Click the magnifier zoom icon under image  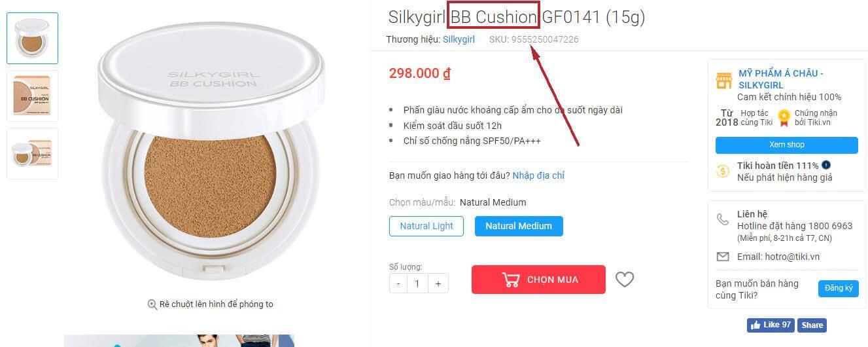pyautogui.click(x=152, y=304)
